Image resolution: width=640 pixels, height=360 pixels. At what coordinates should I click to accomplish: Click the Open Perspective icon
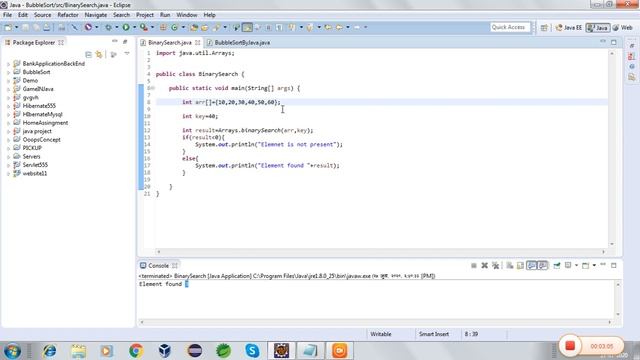click(x=544, y=28)
